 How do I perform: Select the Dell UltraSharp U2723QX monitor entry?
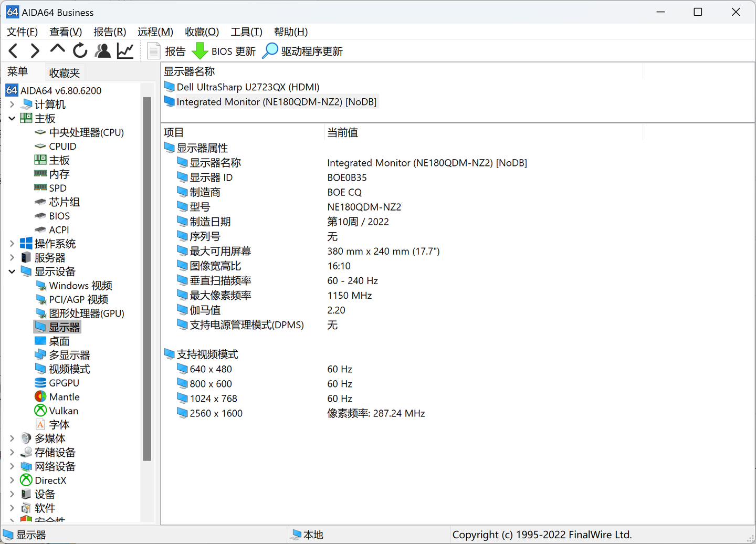pos(248,87)
